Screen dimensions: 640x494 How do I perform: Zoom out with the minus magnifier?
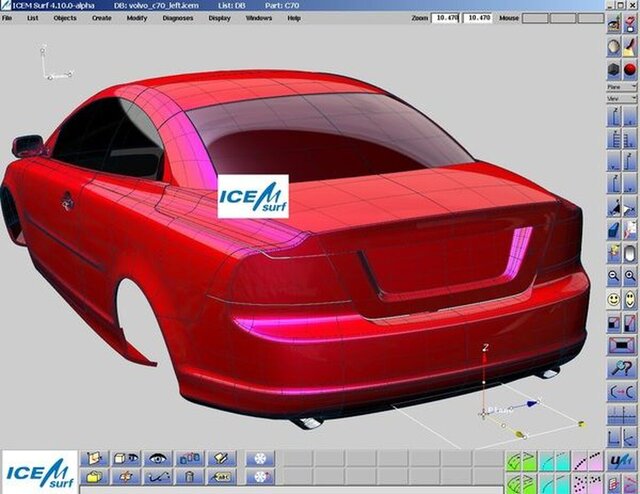(x=613, y=276)
